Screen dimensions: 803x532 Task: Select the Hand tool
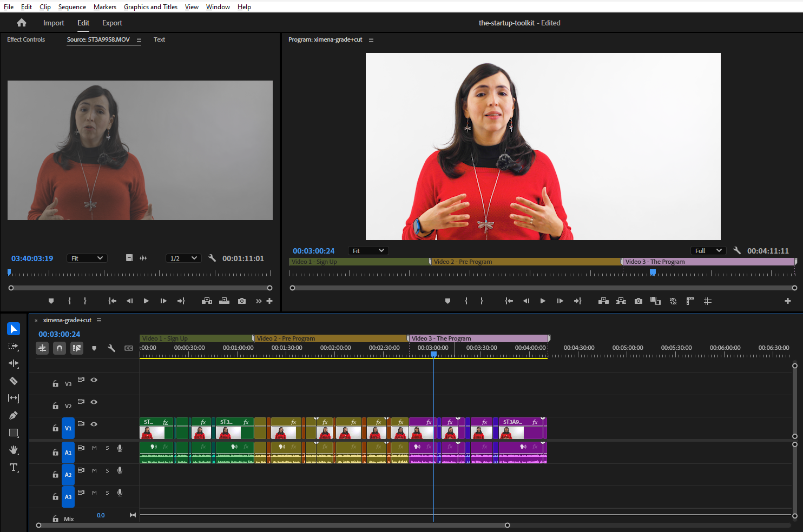click(14, 450)
